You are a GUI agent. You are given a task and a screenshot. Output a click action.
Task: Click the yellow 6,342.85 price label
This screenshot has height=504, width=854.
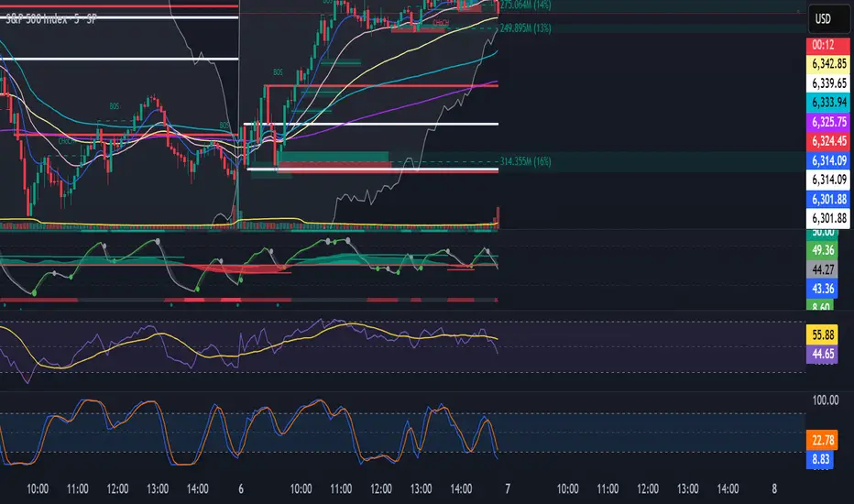point(827,64)
